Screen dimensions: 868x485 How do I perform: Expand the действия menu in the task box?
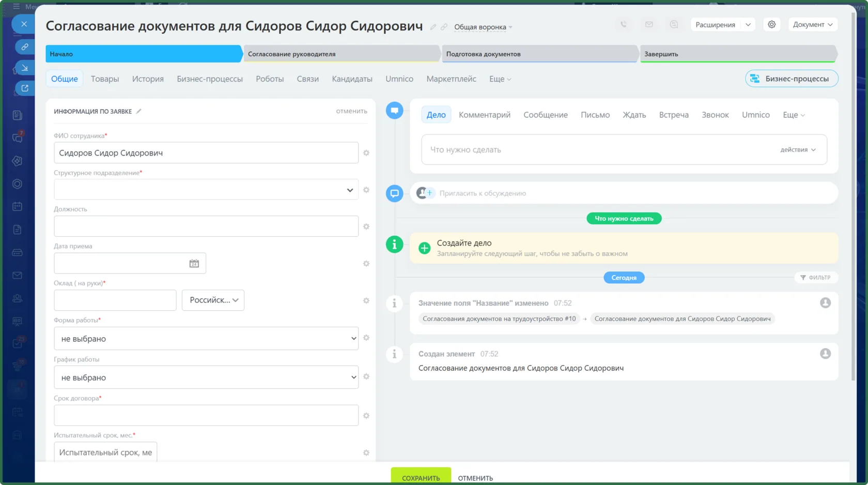(x=798, y=149)
